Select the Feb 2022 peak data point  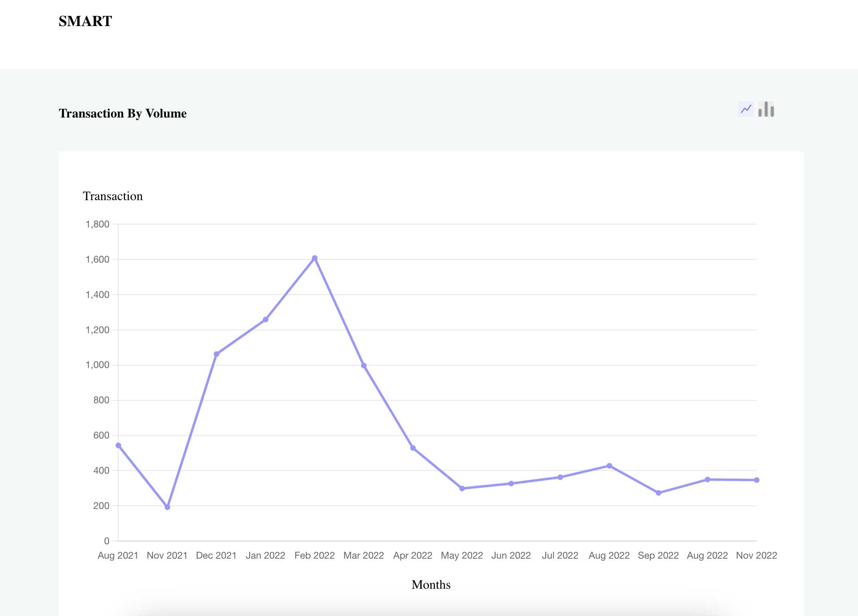pyautogui.click(x=315, y=258)
